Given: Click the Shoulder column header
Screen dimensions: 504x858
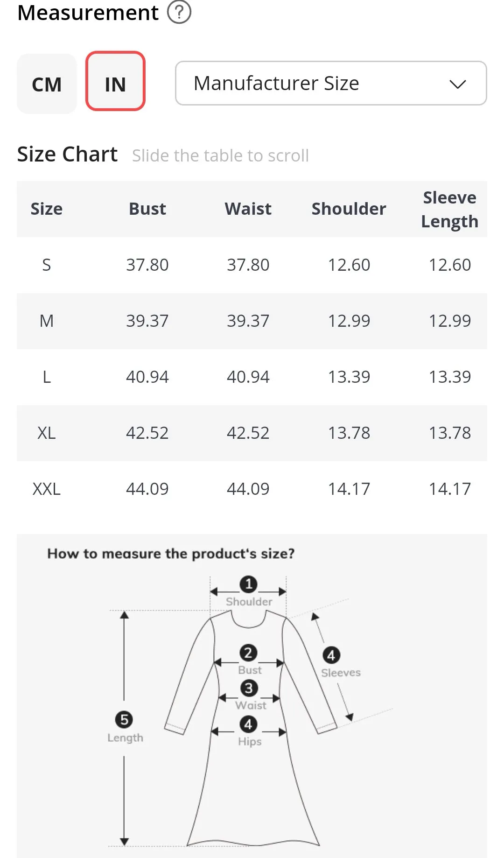Looking at the screenshot, I should pyautogui.click(x=349, y=209).
